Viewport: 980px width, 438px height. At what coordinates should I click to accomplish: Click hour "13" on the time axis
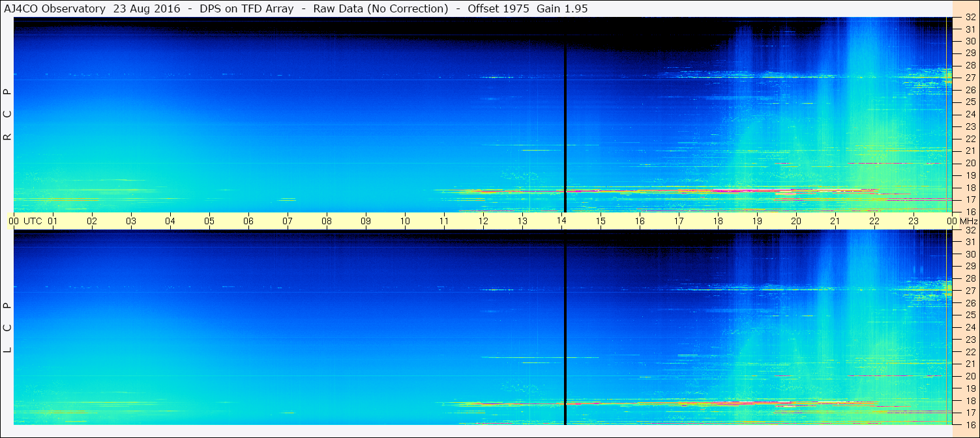click(x=522, y=221)
